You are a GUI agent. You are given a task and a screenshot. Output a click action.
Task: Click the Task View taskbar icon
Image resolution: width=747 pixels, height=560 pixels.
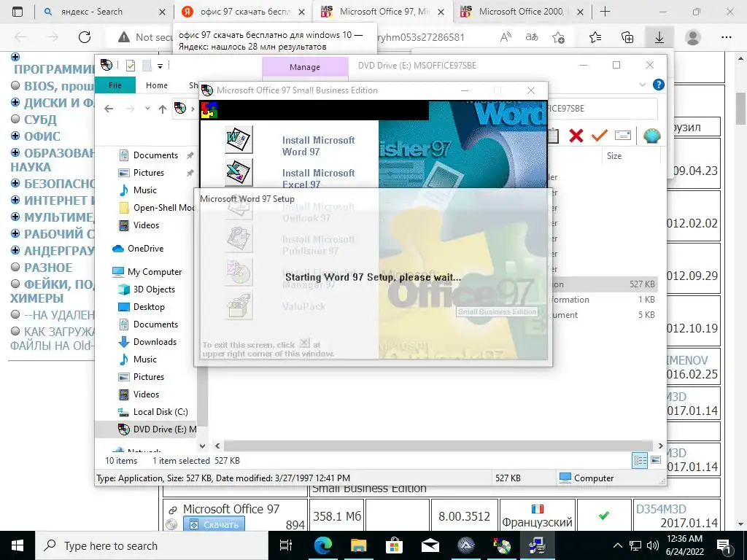[286, 545]
